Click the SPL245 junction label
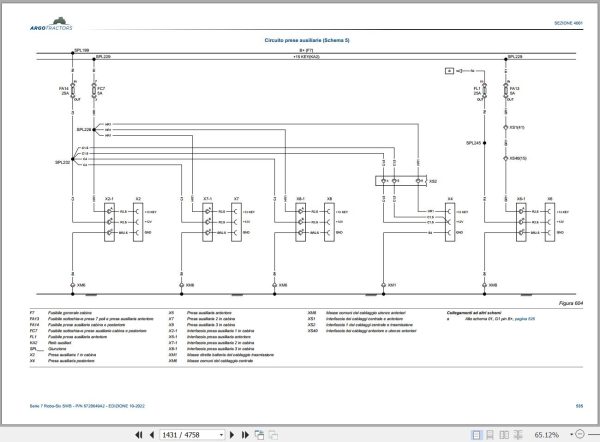Viewport: 600px width, 442px height. [473, 143]
